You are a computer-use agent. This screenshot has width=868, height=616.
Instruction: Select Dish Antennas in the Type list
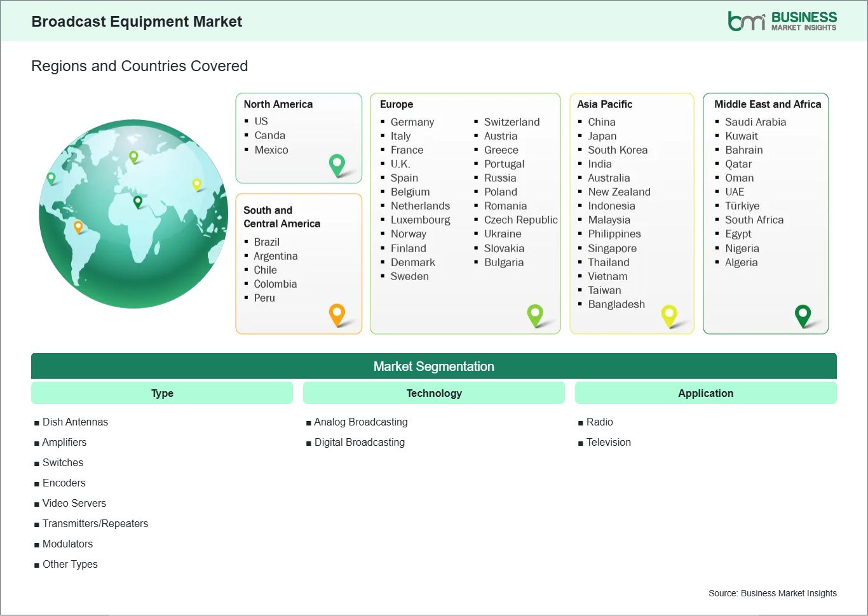click(x=75, y=422)
